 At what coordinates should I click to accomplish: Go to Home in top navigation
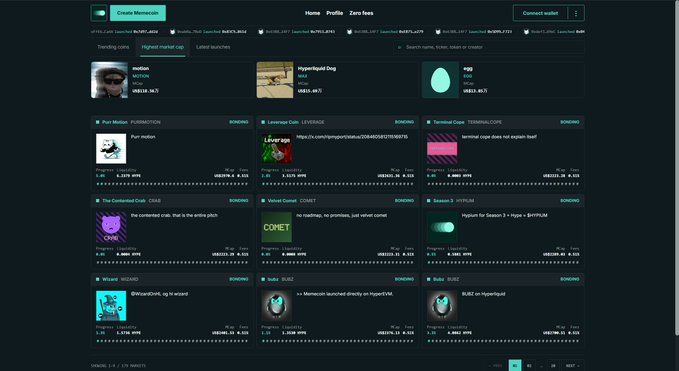(312, 13)
